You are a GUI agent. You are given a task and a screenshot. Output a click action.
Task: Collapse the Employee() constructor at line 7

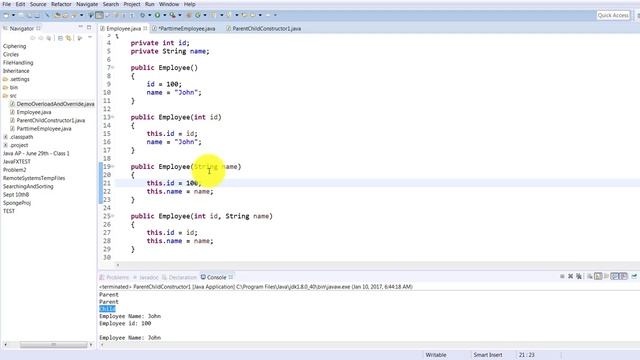pyautogui.click(x=113, y=67)
